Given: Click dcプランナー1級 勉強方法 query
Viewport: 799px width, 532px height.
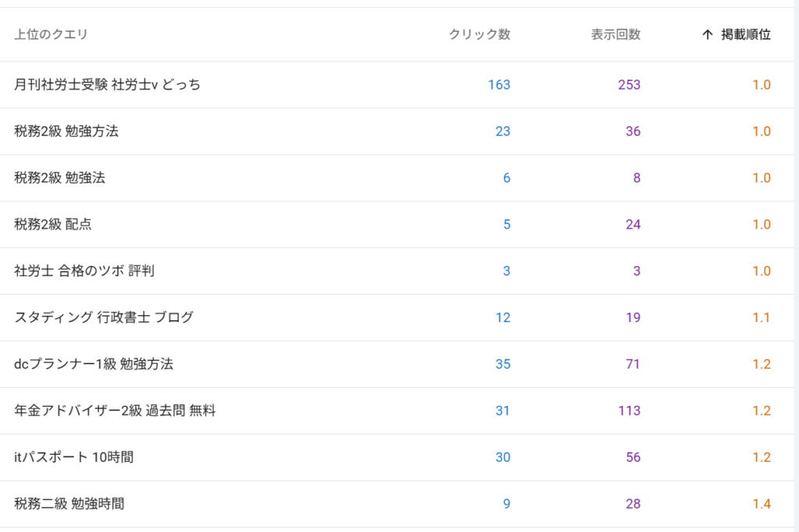Looking at the screenshot, I should [x=94, y=364].
